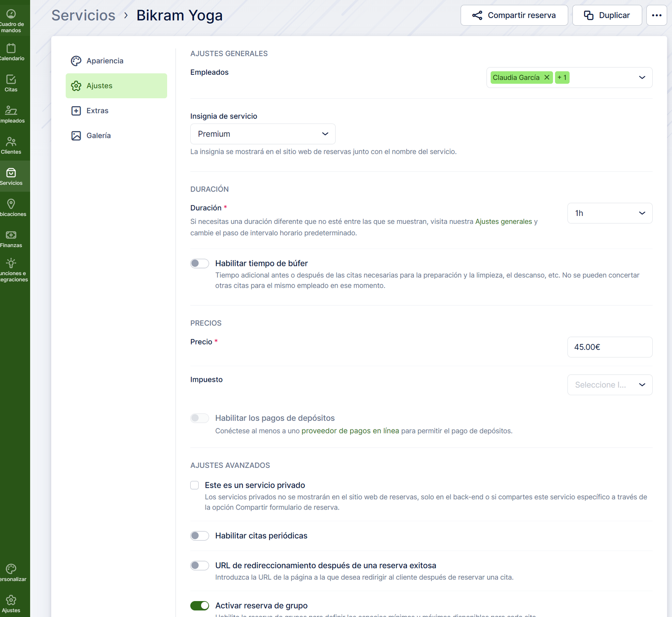
Task: Open the Impuesto selection dropdown
Action: pos(609,385)
